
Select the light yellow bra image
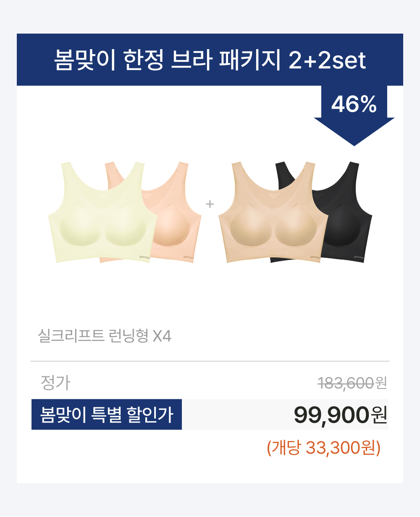(x=103, y=212)
